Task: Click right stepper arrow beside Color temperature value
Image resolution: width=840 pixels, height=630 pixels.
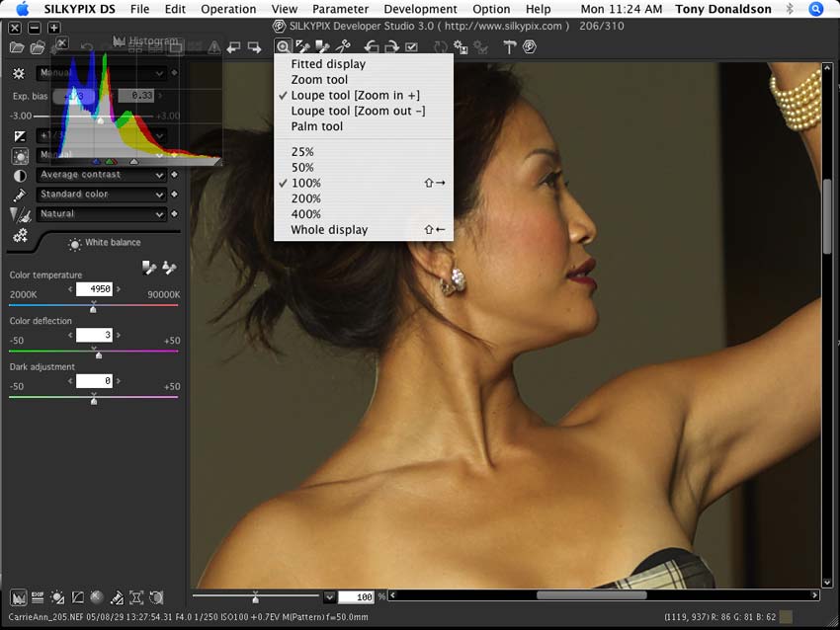Action: tap(119, 289)
